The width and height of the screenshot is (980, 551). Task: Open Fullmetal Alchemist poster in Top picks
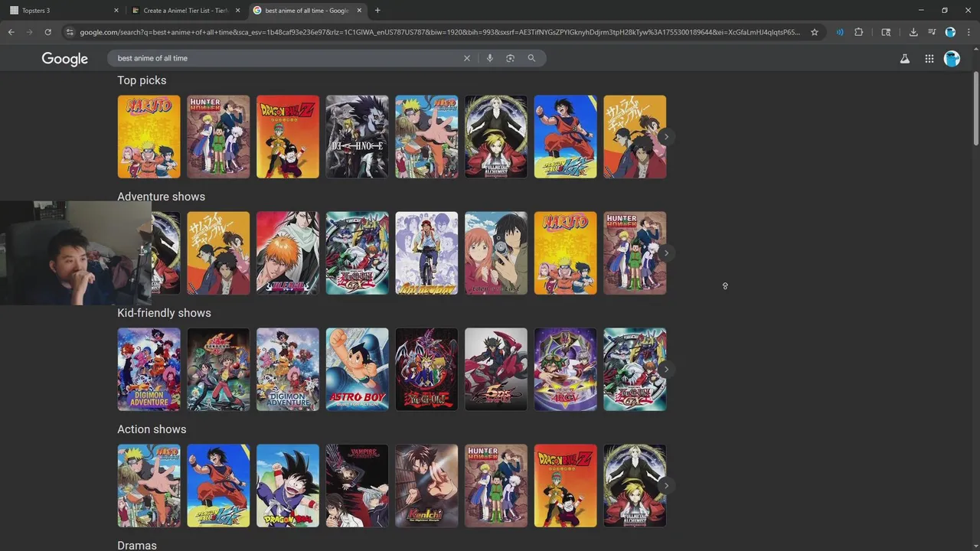click(496, 137)
